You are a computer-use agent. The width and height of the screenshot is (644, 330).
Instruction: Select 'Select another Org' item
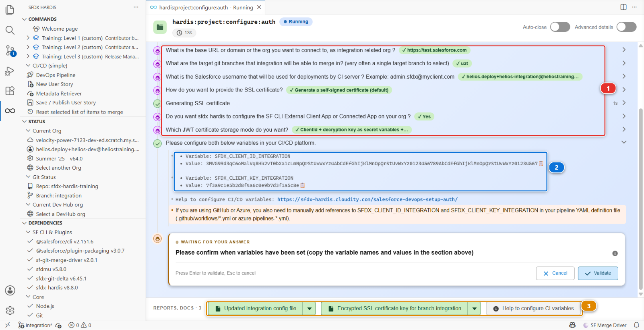58,168
